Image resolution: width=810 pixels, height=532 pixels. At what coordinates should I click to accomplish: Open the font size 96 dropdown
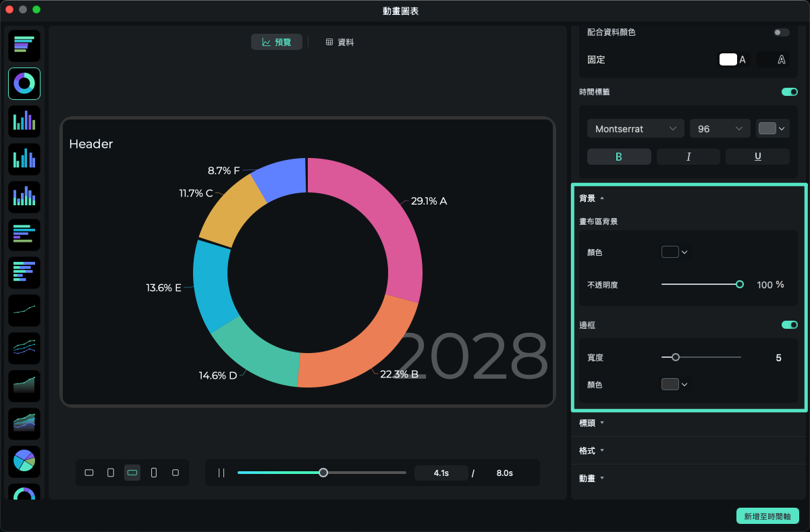[x=720, y=129]
